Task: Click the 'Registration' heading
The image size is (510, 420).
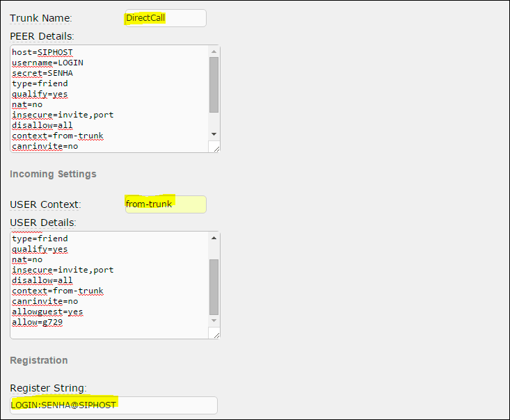Action: coord(39,360)
